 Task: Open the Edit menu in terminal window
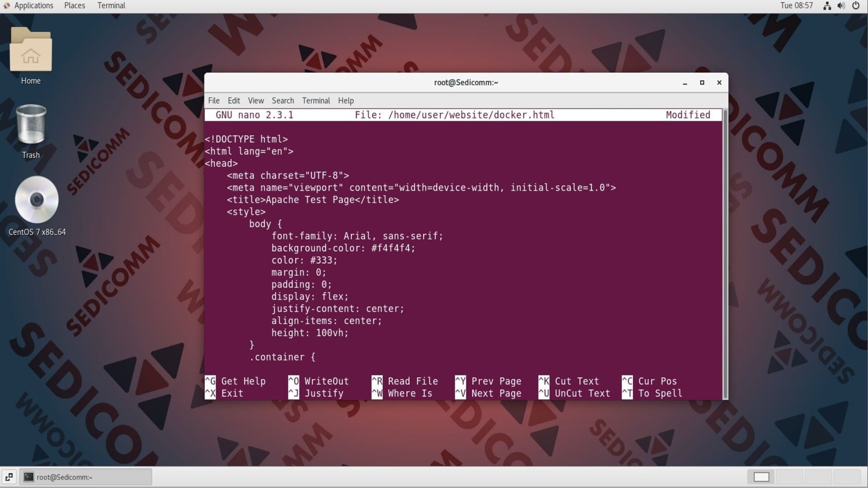234,101
